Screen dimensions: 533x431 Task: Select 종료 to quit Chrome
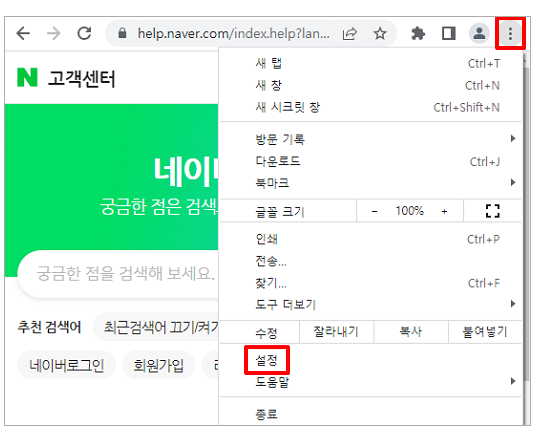(371, 414)
